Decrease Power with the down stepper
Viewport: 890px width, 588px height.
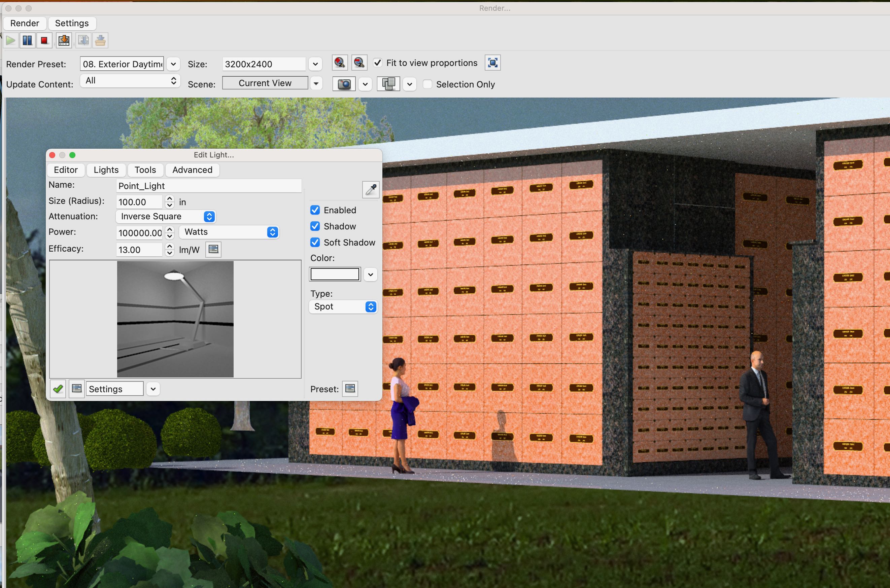coord(170,236)
